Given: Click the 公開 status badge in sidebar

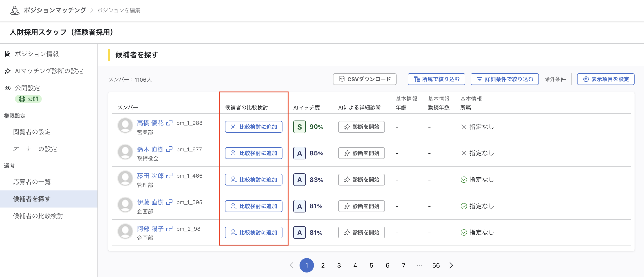Looking at the screenshot, I should [28, 99].
